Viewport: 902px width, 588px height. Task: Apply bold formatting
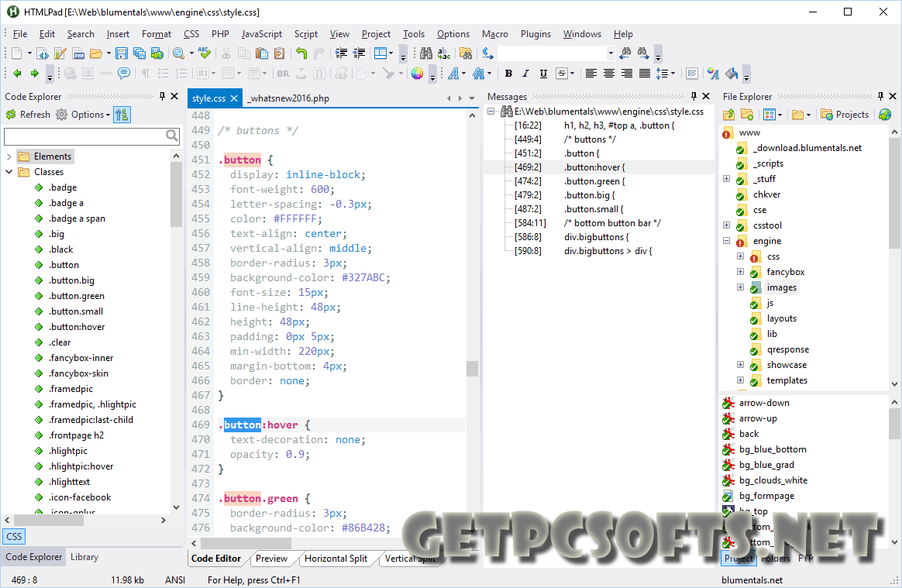[508, 73]
